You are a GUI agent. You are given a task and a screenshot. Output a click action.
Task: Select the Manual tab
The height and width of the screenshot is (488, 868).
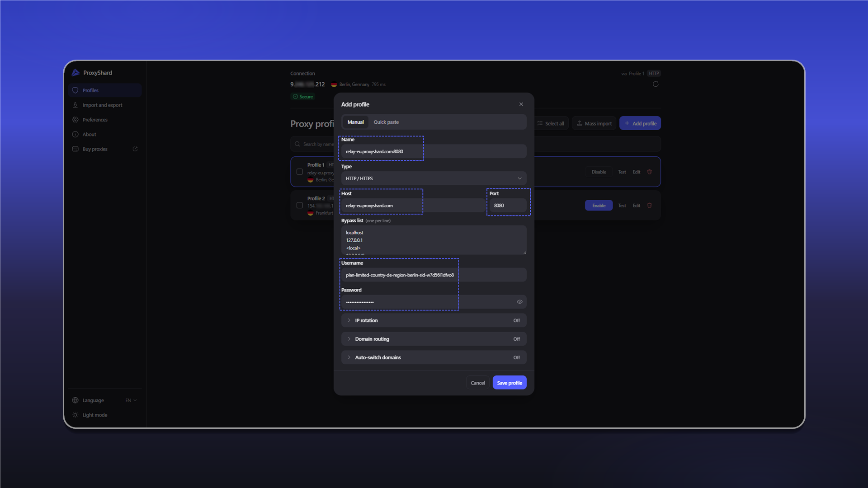pyautogui.click(x=355, y=122)
